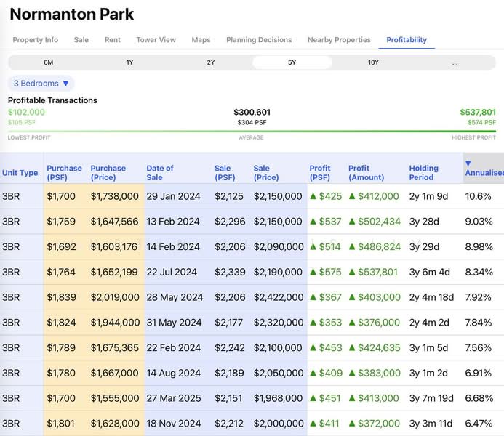The image size is (504, 436).
Task: Open the Maps tab
Action: click(x=201, y=40)
